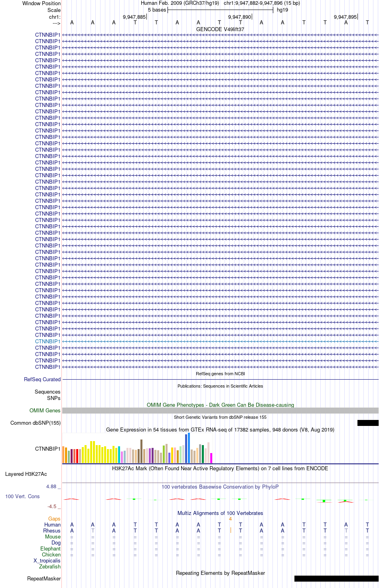Click the -4.5 lower scale value

pos(52,506)
